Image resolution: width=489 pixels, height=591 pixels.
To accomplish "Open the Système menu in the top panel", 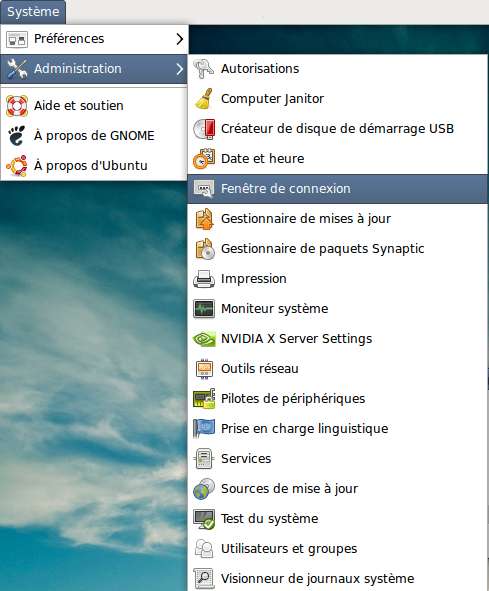I will [33, 12].
